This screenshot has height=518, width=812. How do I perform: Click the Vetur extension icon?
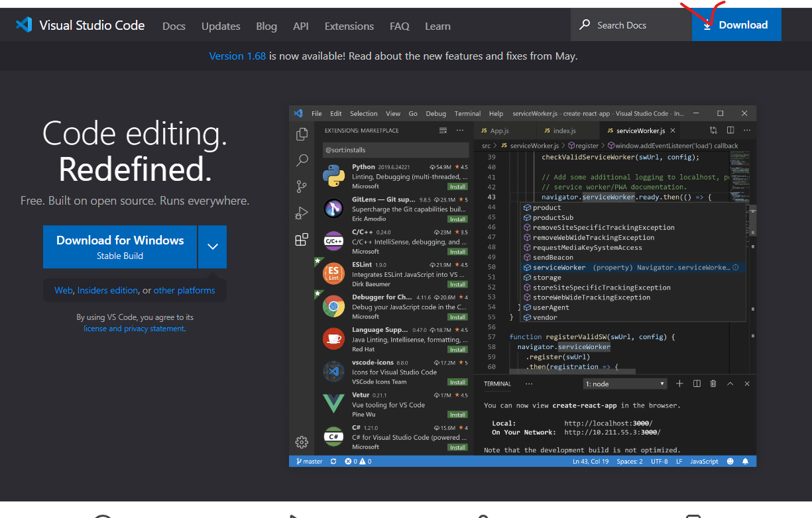333,403
